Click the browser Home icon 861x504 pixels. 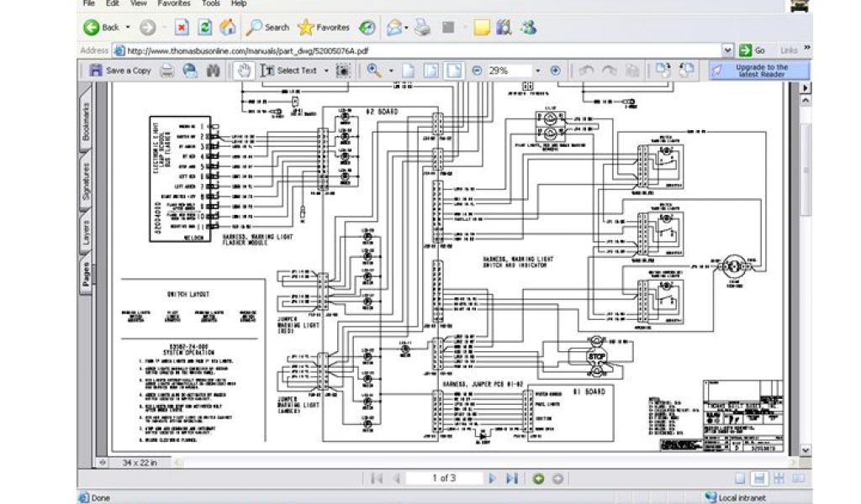[227, 27]
